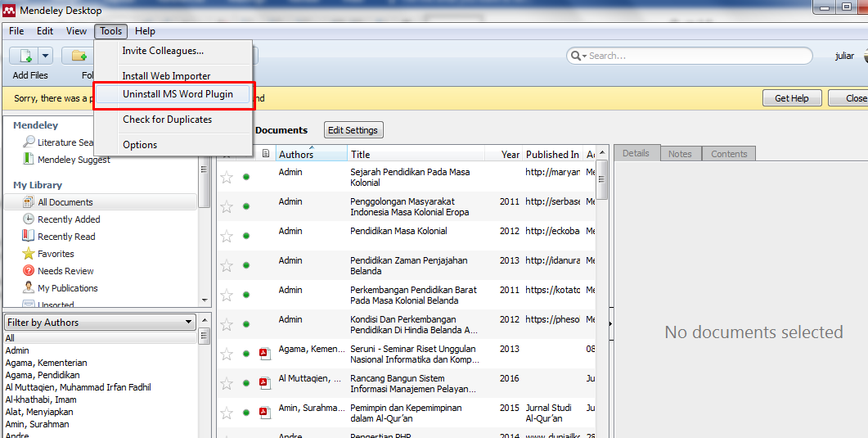Switch to the Notes tab
868x438 pixels.
(x=680, y=154)
